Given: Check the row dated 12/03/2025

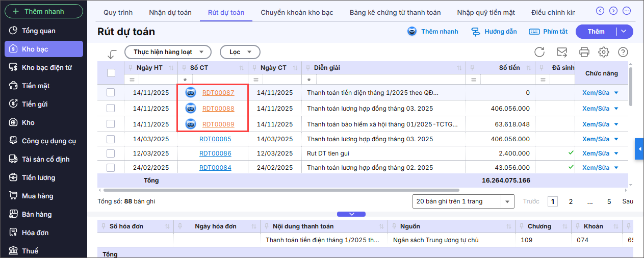Looking at the screenshot, I should (111, 153).
